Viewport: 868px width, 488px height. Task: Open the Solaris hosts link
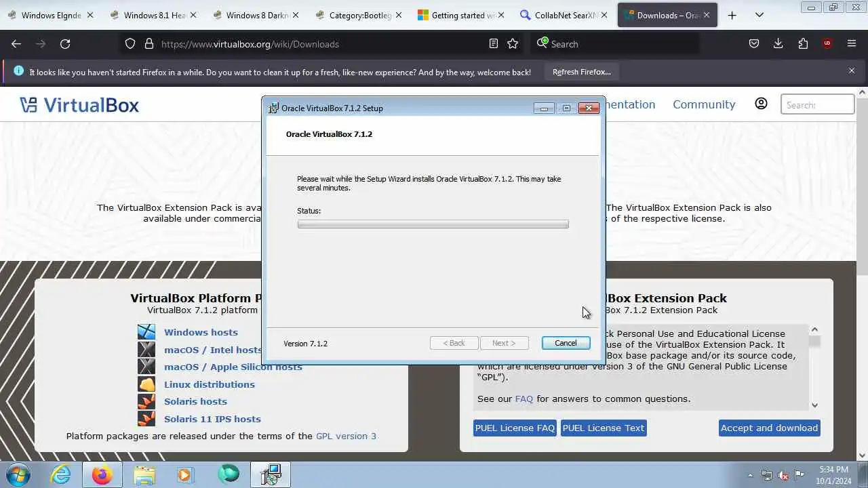[x=195, y=401]
